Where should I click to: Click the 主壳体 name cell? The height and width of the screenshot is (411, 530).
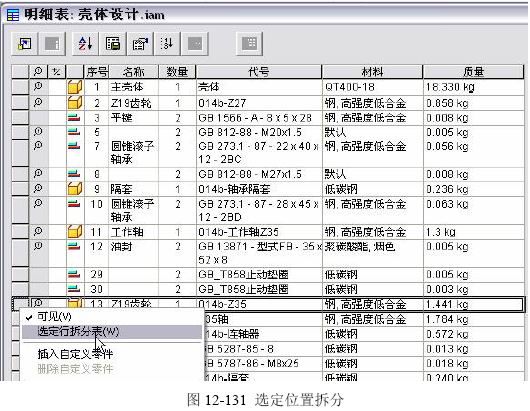[x=134, y=87]
